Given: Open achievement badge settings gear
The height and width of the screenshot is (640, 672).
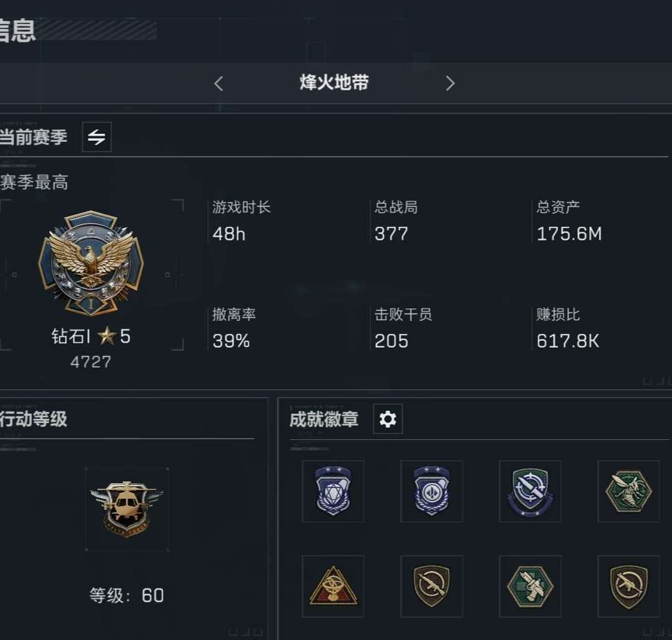Looking at the screenshot, I should click(x=388, y=419).
